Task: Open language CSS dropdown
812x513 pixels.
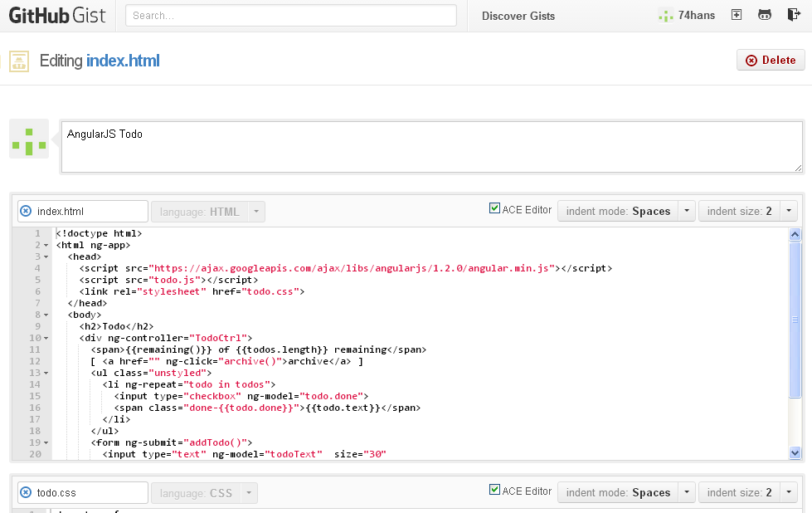Action: pos(204,493)
